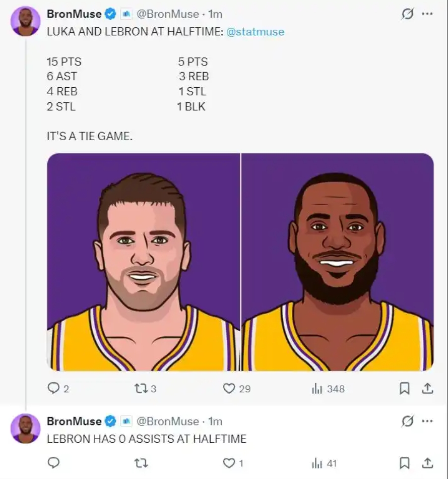The image size is (448, 479).
Task: Click Grok icon on the reply tweet
Action: click(407, 421)
